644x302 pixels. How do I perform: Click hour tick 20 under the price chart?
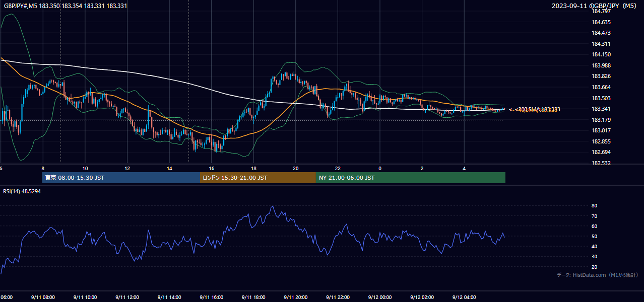[296, 168]
